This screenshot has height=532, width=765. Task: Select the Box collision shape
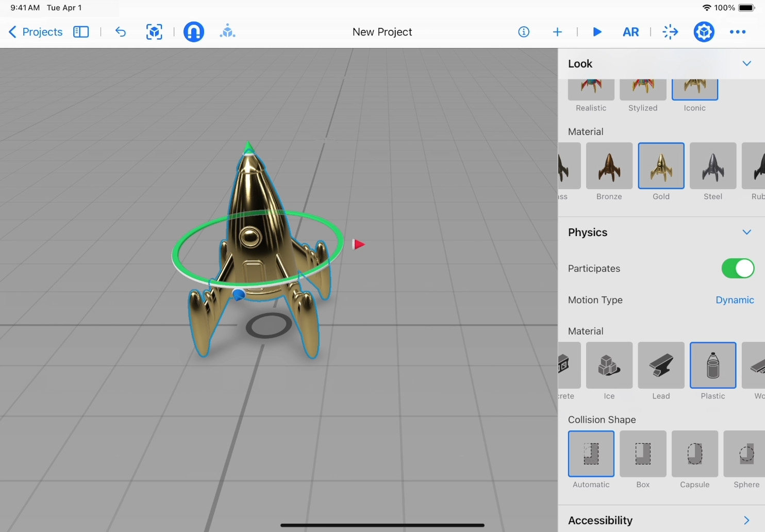643,454
